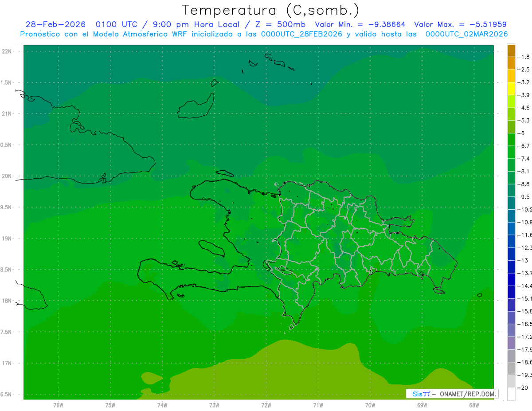The width and height of the screenshot is (532, 411).
Task: Click the "21N" latitude label
Action: (8, 114)
